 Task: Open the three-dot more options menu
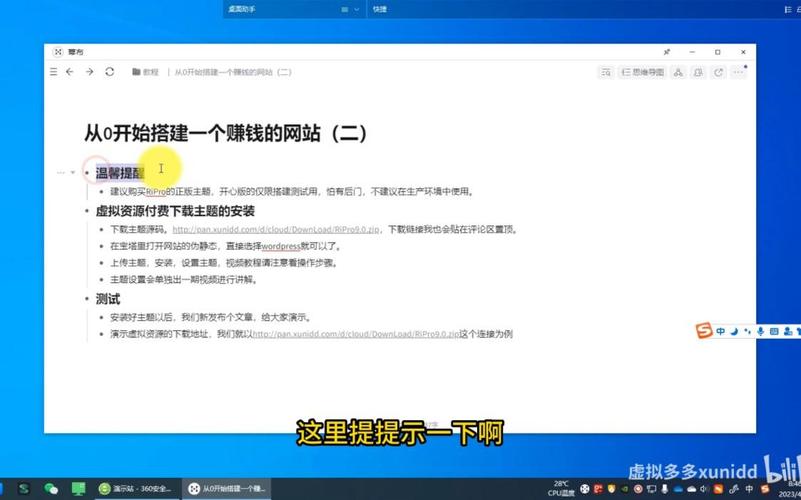pyautogui.click(x=738, y=72)
